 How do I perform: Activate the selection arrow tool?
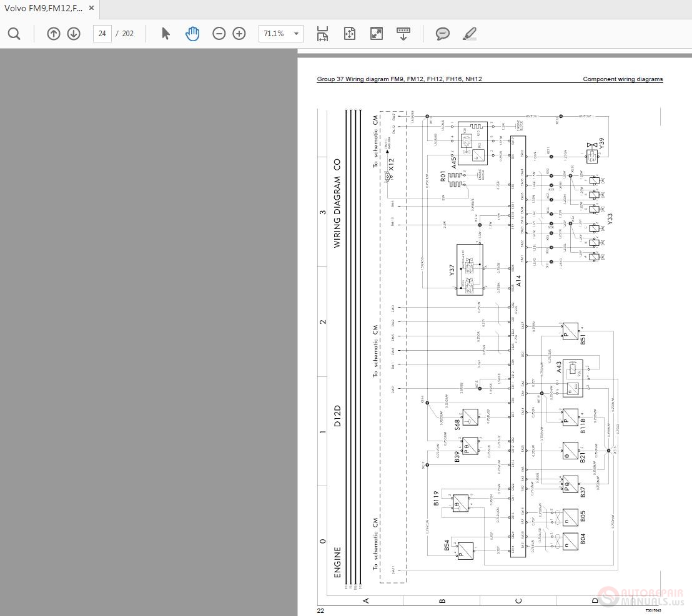[166, 34]
